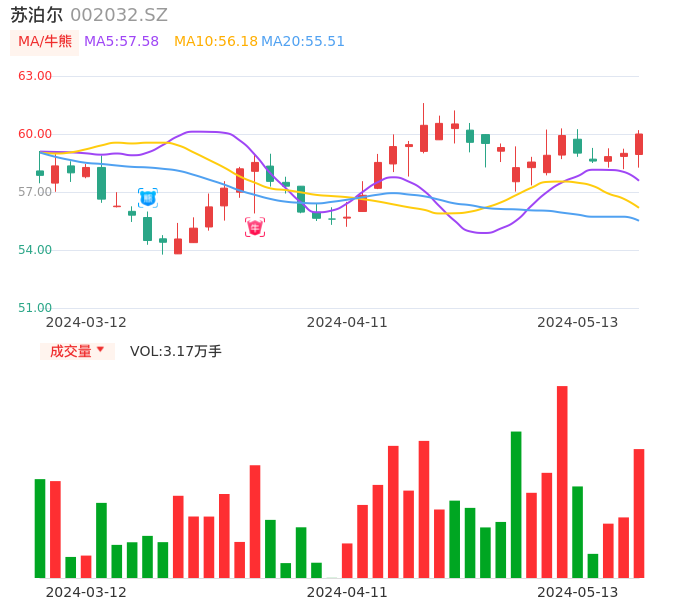Click the 2024-04-11 date on price chart axis
Screen dimensions: 686x606
(x=347, y=322)
